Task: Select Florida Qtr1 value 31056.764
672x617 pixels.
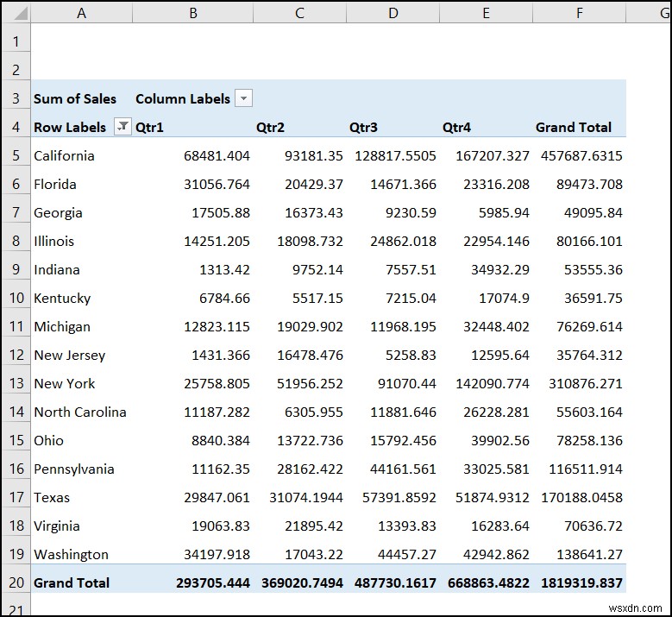Action: point(217,184)
